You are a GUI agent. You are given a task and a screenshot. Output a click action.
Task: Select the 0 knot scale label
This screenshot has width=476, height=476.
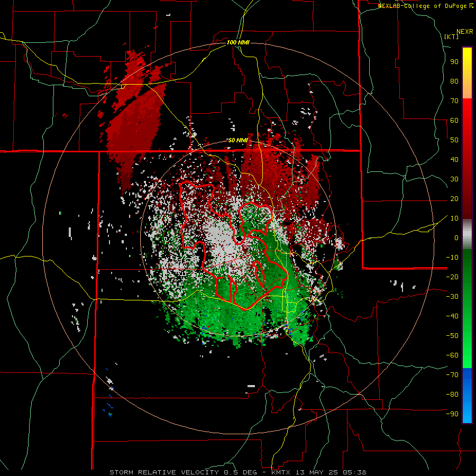click(x=456, y=237)
